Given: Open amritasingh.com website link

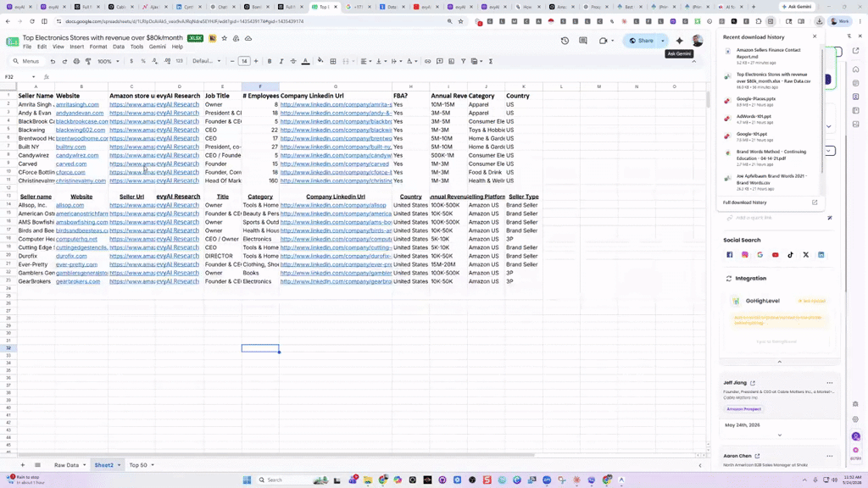Looking at the screenshot, I should click(77, 104).
